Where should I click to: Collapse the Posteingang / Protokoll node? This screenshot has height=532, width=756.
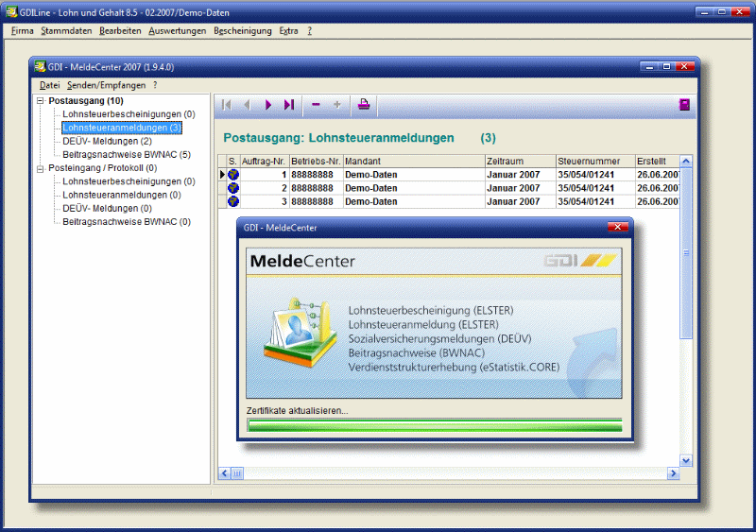tap(40, 168)
